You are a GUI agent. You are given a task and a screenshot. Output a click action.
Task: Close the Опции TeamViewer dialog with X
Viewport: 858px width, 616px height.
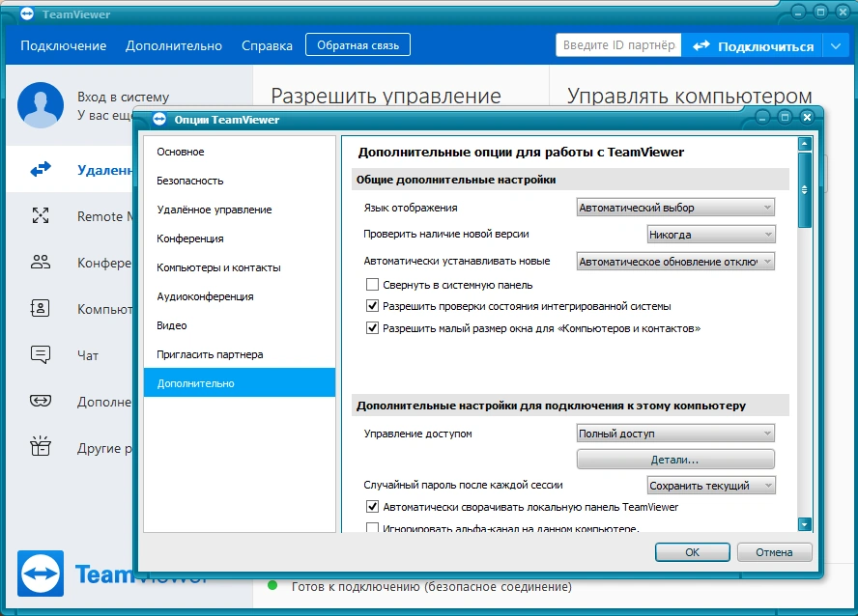(x=807, y=117)
